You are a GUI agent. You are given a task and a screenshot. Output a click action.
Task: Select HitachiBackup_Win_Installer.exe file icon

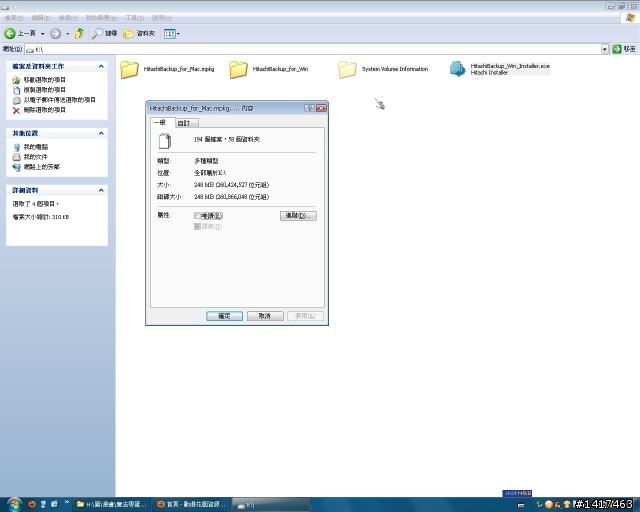point(457,69)
